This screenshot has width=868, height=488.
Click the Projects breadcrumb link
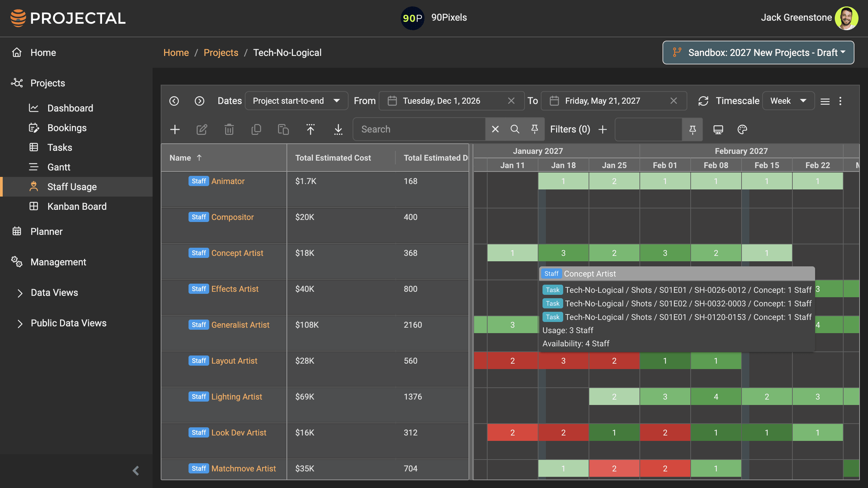[221, 53]
